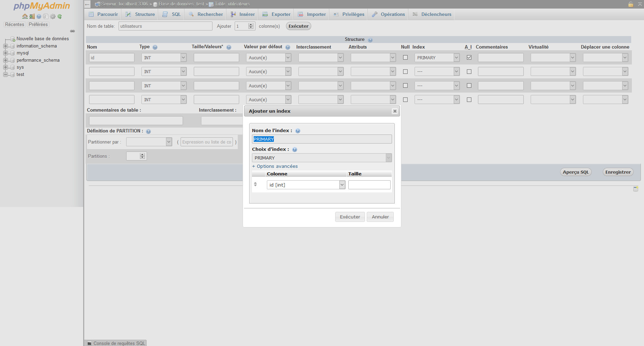
Task: Toggle Null checkbox for id column
Action: [x=405, y=58]
